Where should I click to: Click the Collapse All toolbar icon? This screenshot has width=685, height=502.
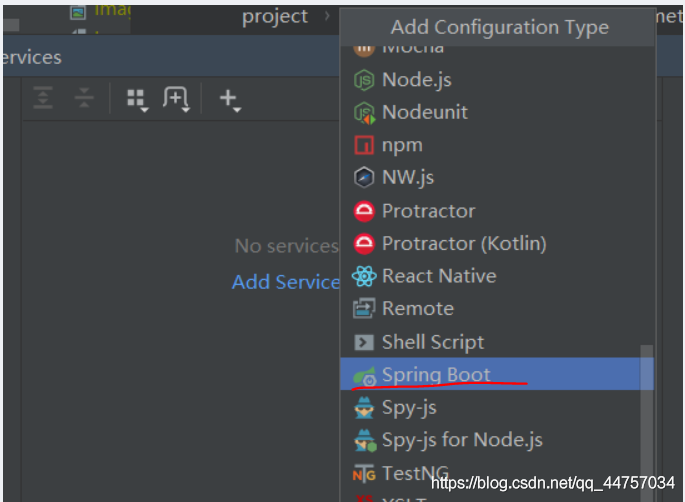(84, 97)
